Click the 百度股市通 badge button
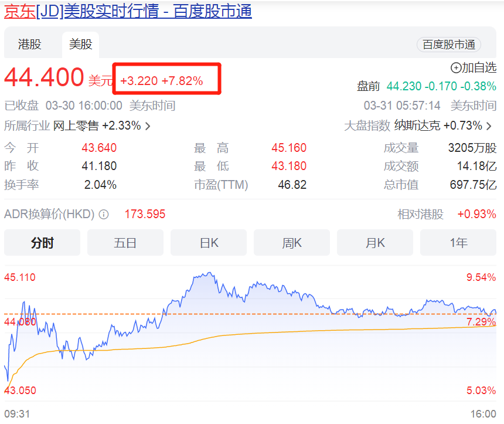504x424 pixels. [x=449, y=45]
